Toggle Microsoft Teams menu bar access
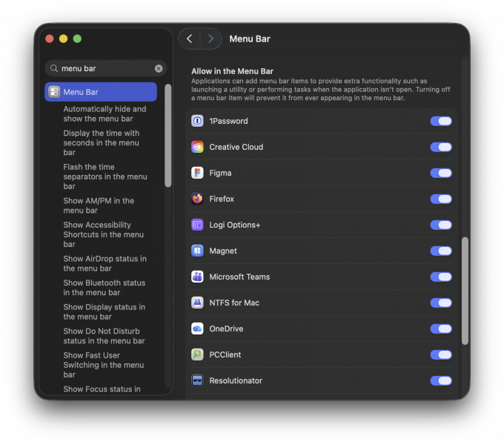This screenshot has width=504, height=445. coord(441,277)
